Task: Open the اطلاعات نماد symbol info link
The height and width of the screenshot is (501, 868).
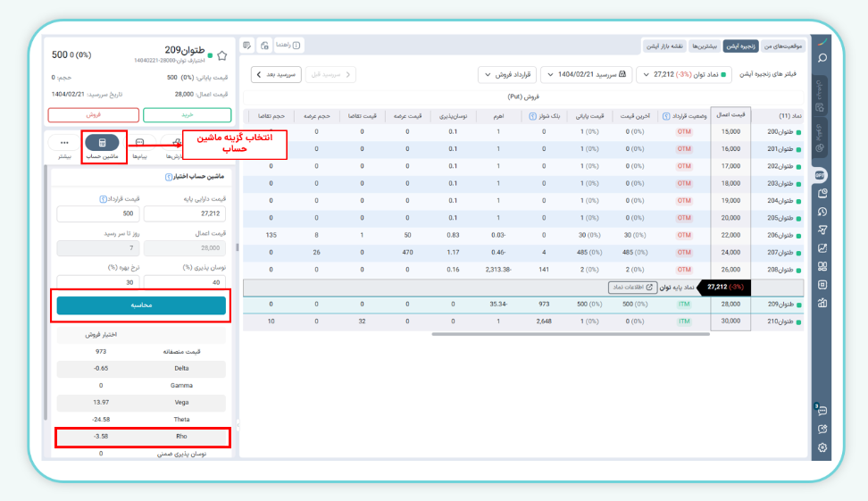Action: pos(632,288)
